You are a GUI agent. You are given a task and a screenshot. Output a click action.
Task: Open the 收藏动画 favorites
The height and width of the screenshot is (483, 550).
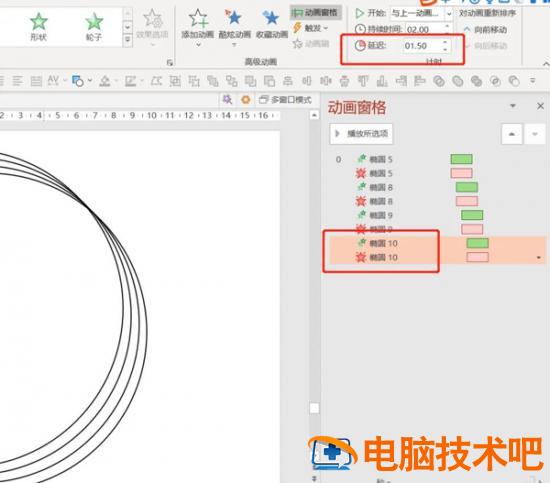(x=272, y=25)
